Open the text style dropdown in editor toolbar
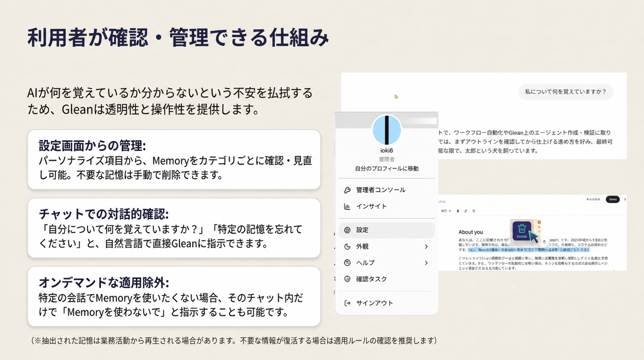The width and height of the screenshot is (644, 360). pos(446,211)
